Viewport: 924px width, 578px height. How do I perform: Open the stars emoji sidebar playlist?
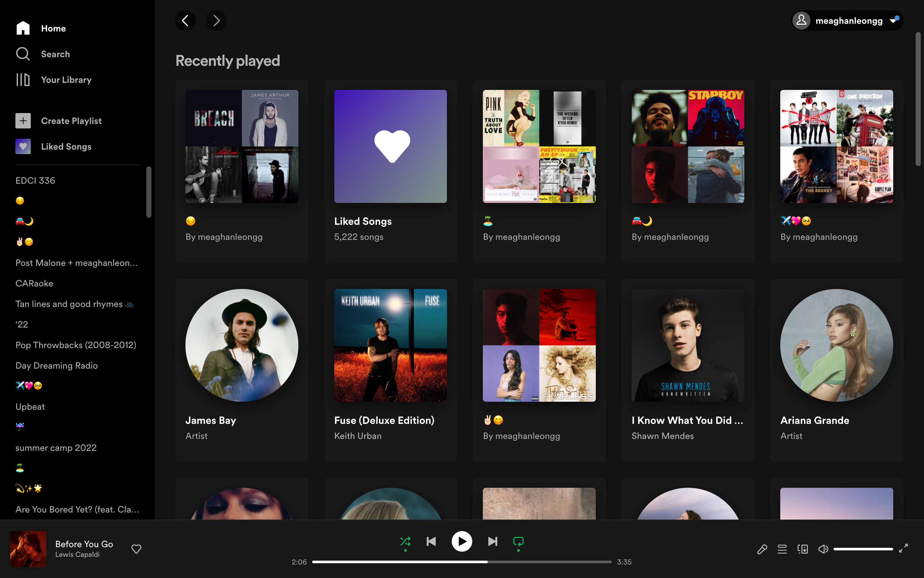tap(29, 488)
